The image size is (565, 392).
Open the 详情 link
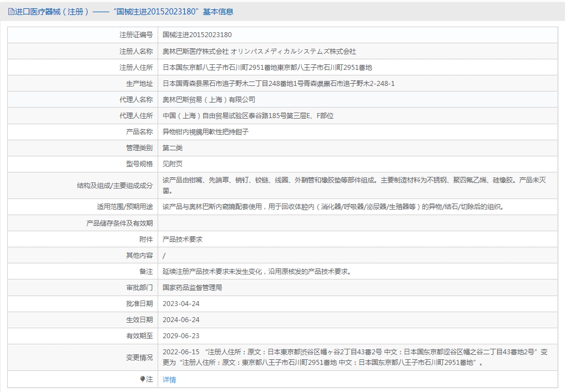pyautogui.click(x=169, y=379)
